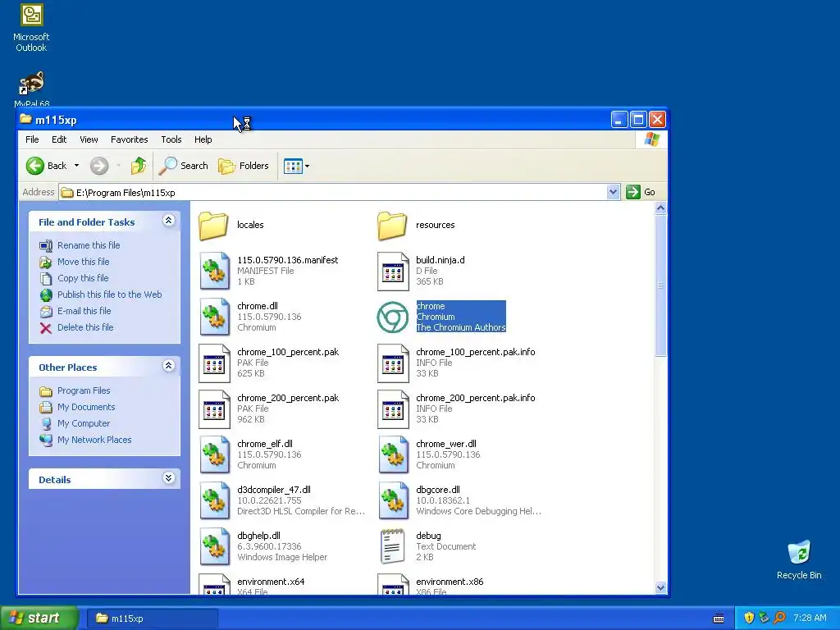840x630 pixels.
Task: Select the dbgcore.dll file icon
Action: [393, 501]
